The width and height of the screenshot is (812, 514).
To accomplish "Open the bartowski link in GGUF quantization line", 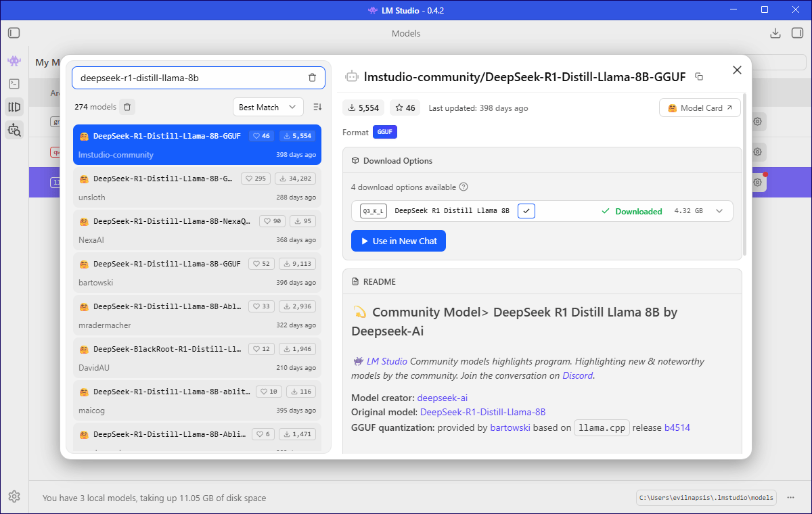I will point(510,427).
